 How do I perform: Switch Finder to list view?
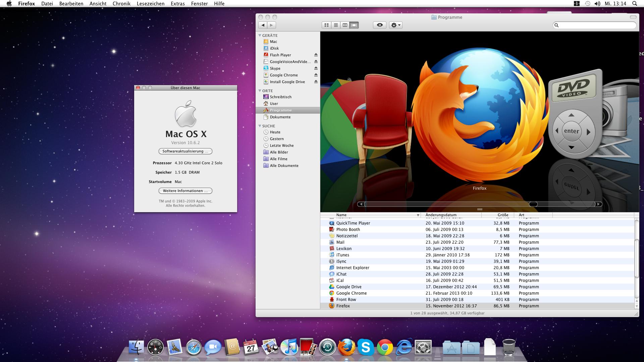pyautogui.click(x=336, y=25)
